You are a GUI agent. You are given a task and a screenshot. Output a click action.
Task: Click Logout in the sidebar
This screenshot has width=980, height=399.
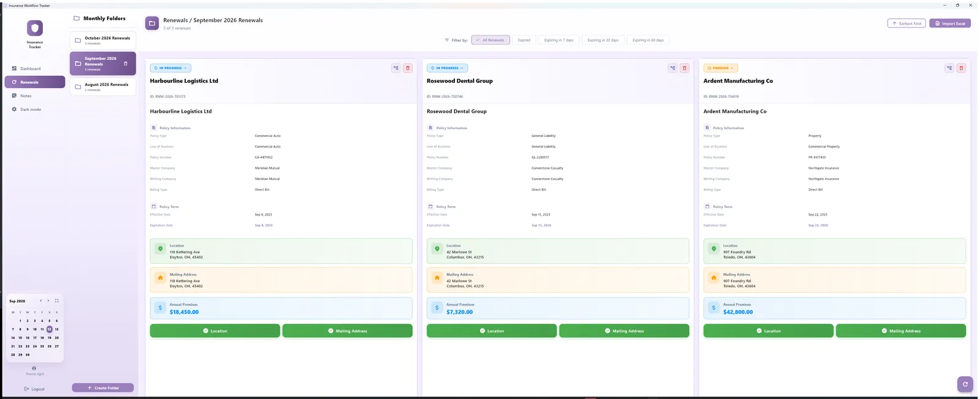click(x=34, y=389)
